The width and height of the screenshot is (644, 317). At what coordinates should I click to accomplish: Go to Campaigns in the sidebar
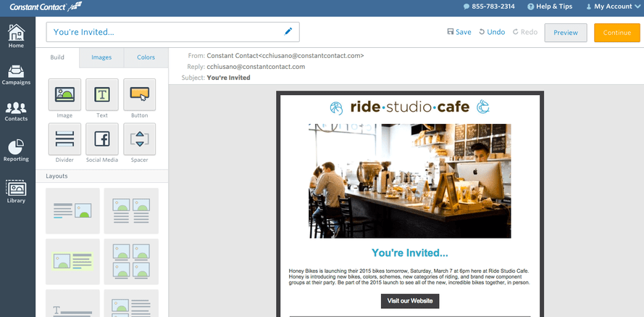(17, 75)
